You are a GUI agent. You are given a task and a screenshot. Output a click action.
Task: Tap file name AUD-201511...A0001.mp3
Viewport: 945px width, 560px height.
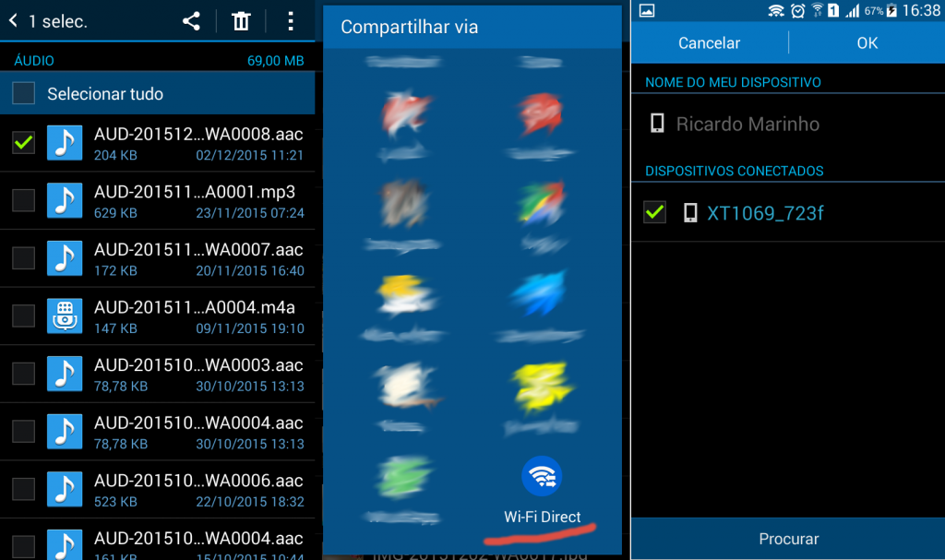(x=195, y=192)
